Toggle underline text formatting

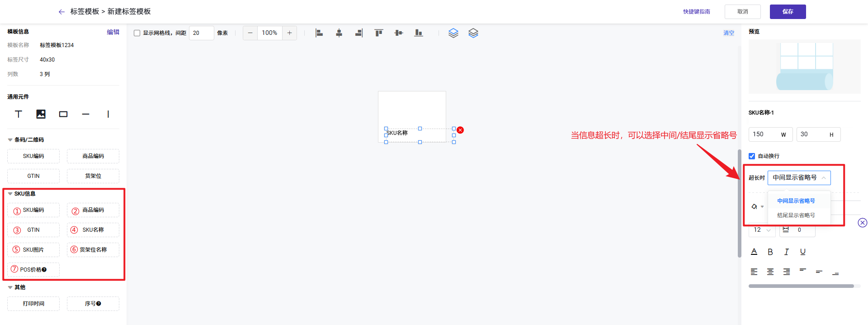click(803, 252)
